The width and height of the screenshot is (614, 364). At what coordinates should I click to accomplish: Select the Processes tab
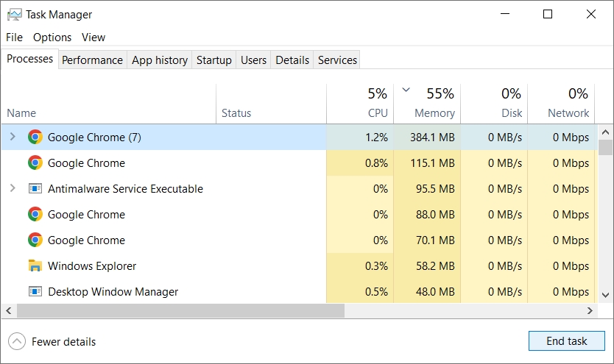pyautogui.click(x=29, y=59)
